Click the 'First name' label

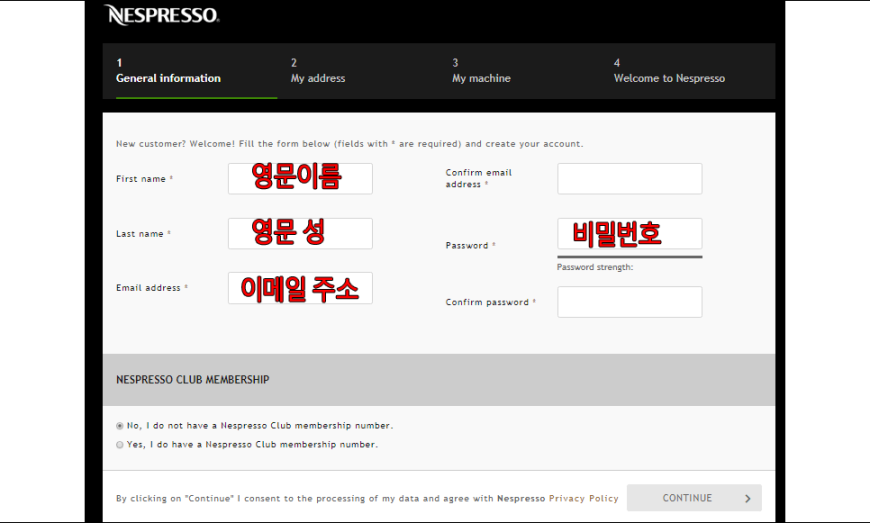coord(144,179)
